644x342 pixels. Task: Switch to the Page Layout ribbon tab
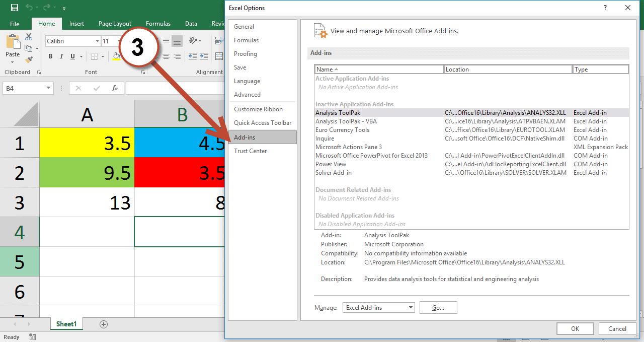click(x=115, y=24)
